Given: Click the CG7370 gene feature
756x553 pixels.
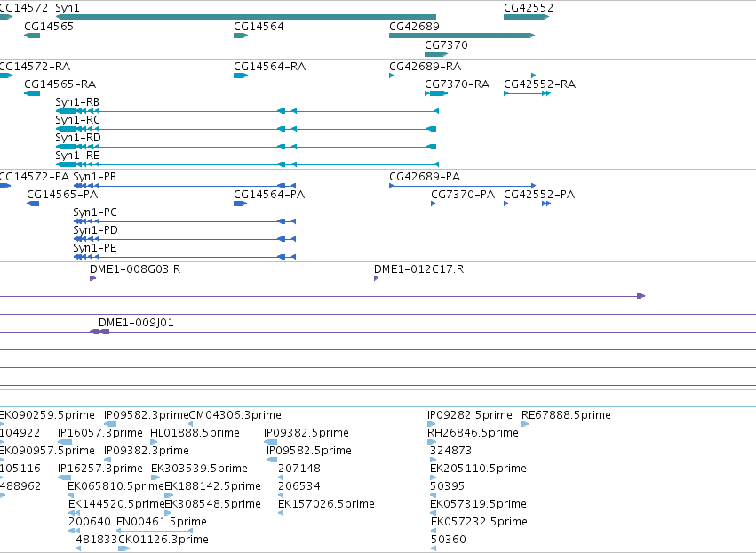Looking at the screenshot, I should [436, 54].
